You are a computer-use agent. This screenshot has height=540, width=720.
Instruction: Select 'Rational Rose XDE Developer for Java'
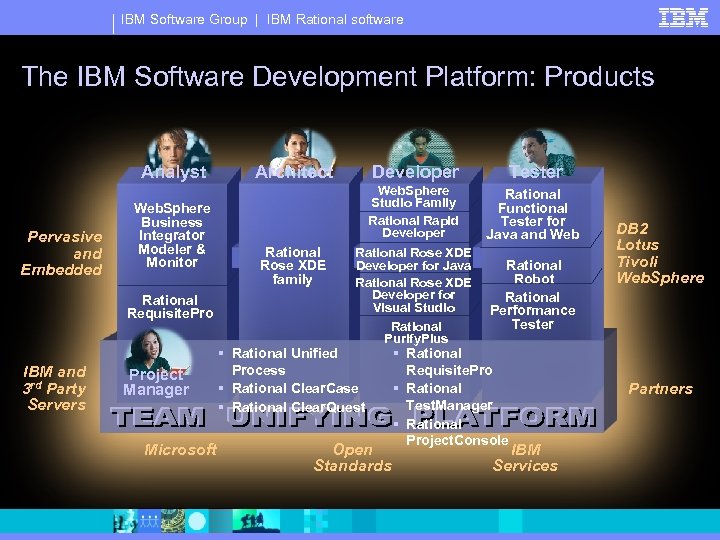point(413,259)
